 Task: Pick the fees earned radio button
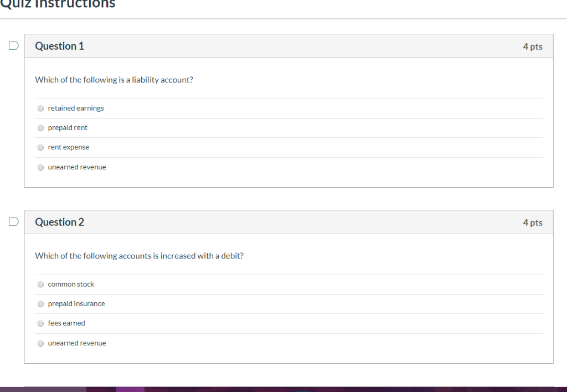tap(40, 324)
